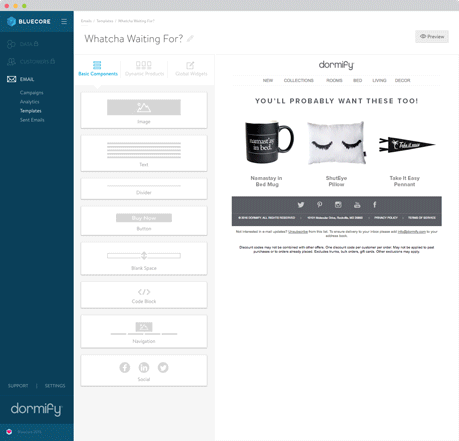Click the Instagram icon in email footer
The height and width of the screenshot is (441, 459).
click(x=338, y=205)
